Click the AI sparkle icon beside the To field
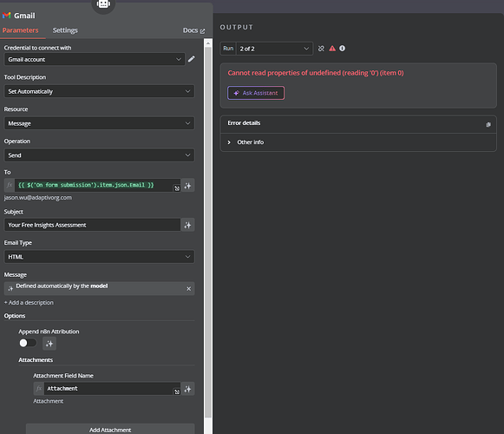The image size is (504, 434). coord(187,185)
